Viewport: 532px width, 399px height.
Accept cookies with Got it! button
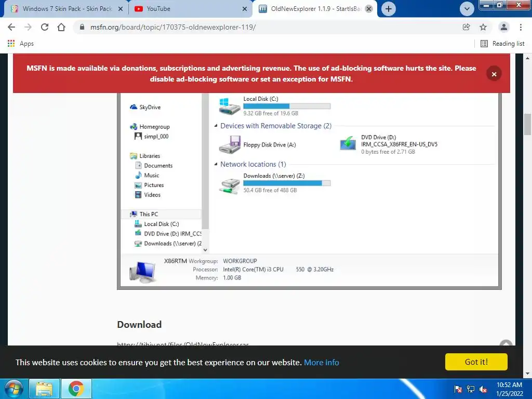click(x=476, y=362)
